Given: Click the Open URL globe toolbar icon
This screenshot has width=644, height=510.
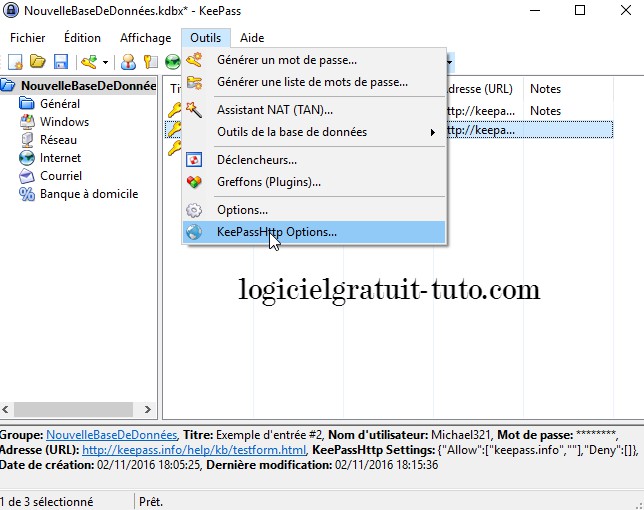Looking at the screenshot, I should pyautogui.click(x=173, y=62).
